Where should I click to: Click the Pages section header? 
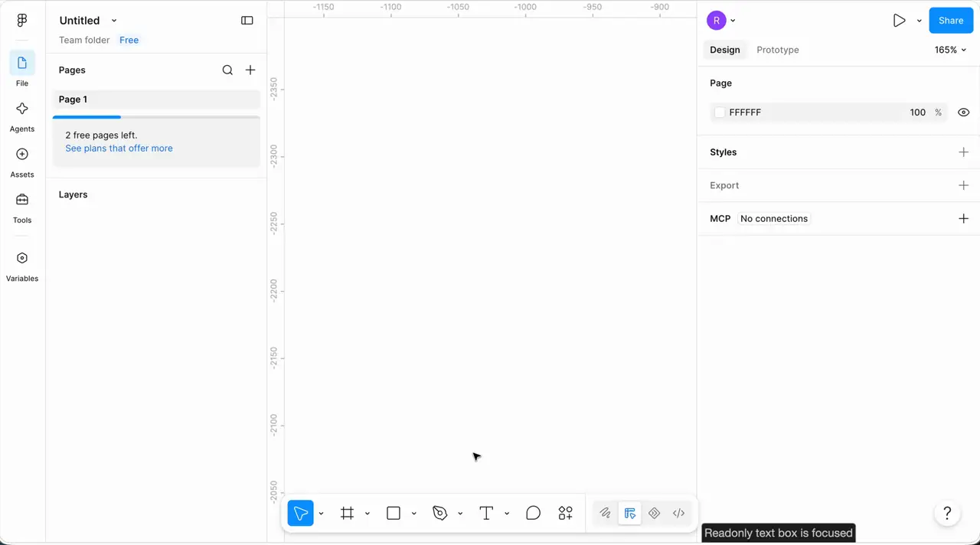click(72, 70)
